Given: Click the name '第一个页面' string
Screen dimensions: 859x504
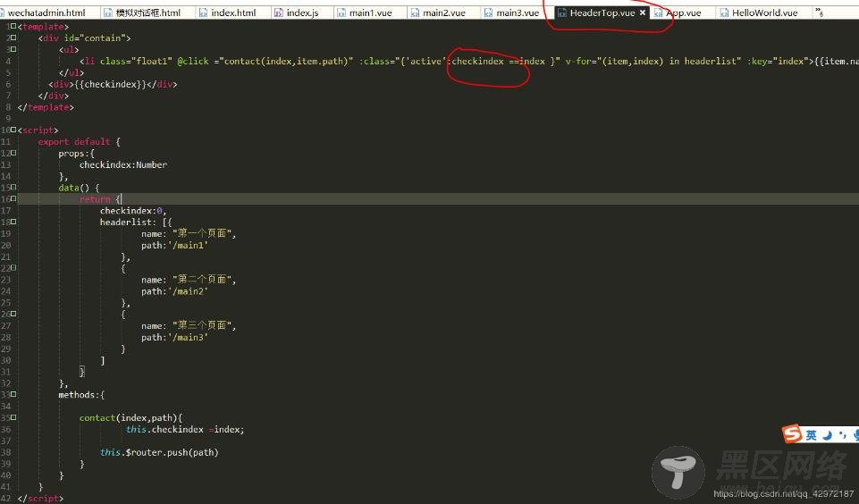Looking at the screenshot, I should tap(202, 233).
